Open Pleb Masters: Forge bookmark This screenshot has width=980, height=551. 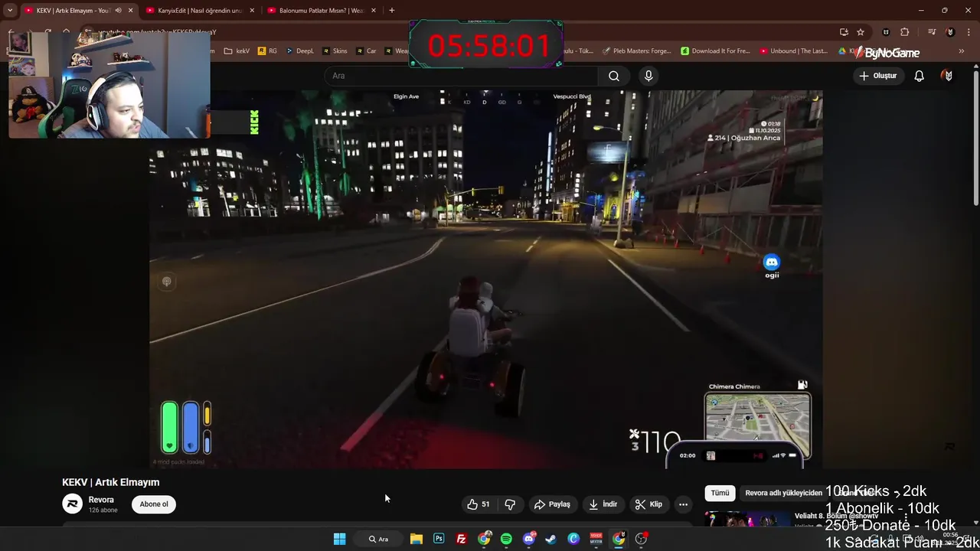click(636, 51)
